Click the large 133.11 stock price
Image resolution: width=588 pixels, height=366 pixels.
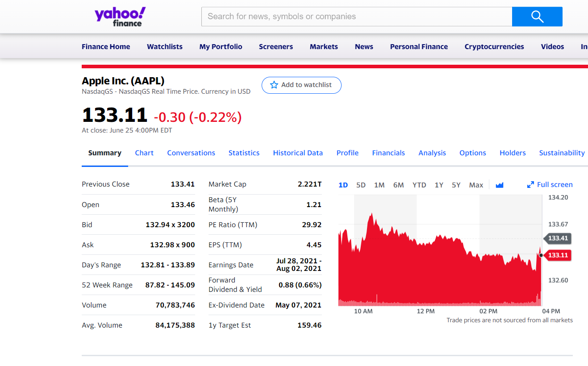115,115
